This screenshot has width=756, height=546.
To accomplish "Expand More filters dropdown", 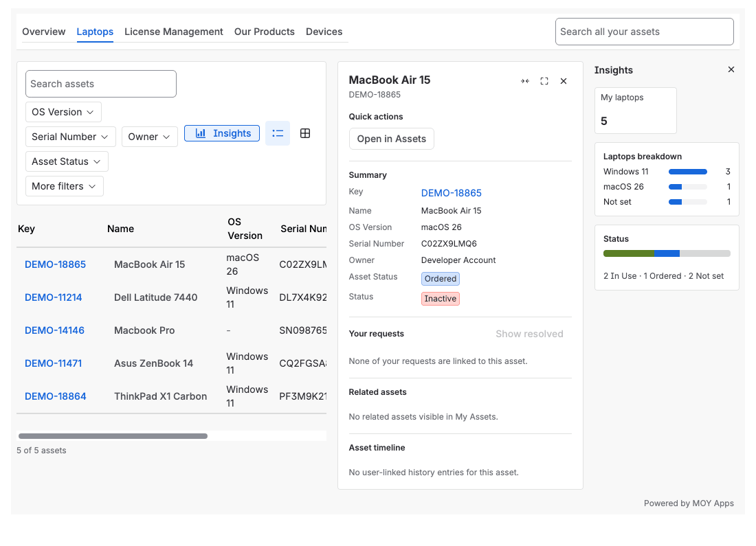I will pyautogui.click(x=64, y=187).
